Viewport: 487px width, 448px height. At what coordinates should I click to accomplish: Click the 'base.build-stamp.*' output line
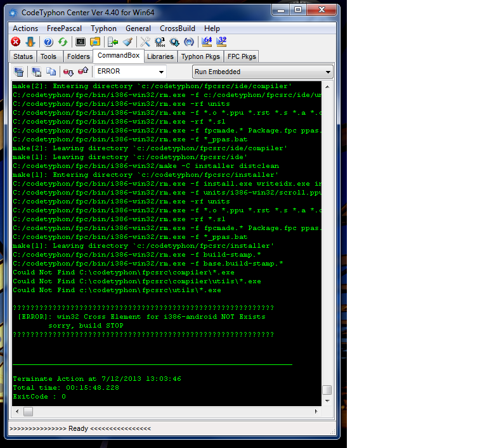coord(148,263)
